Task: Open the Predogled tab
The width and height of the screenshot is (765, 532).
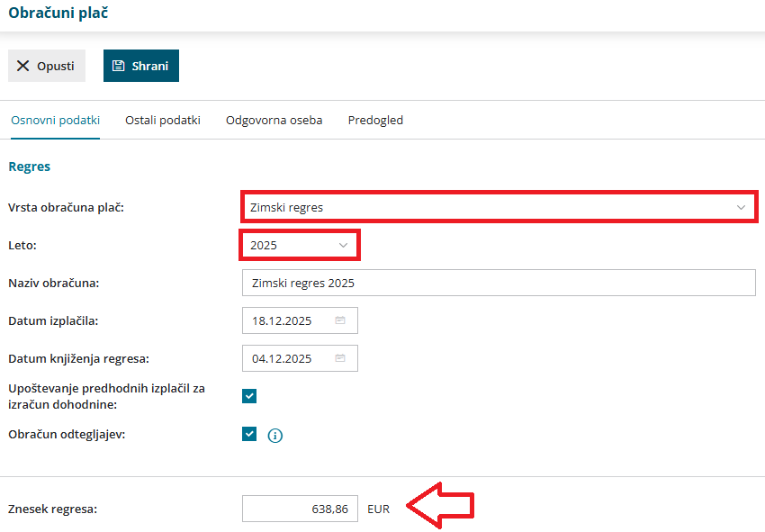Action: pyautogui.click(x=375, y=120)
